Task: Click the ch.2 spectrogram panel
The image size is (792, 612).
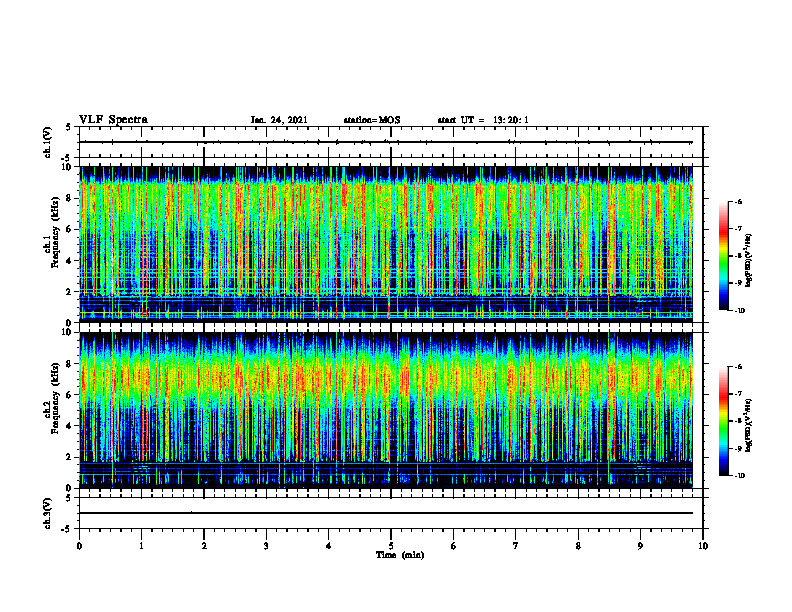Action: click(386, 410)
